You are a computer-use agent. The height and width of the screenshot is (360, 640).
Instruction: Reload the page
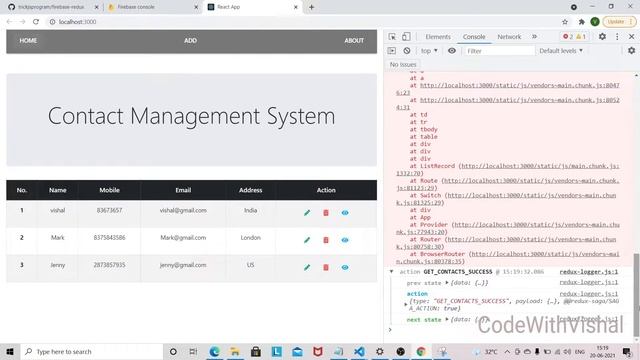(36, 22)
